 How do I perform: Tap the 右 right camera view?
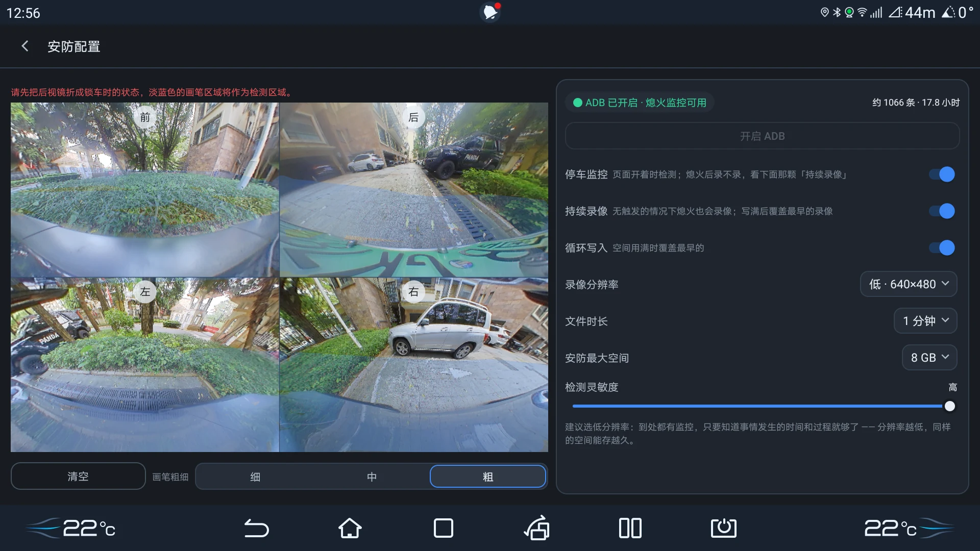click(414, 365)
